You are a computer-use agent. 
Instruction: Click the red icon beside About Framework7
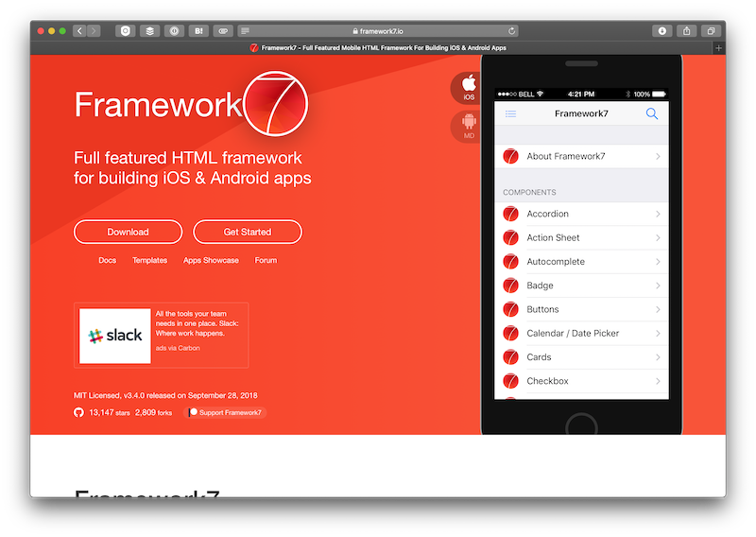[510, 156]
